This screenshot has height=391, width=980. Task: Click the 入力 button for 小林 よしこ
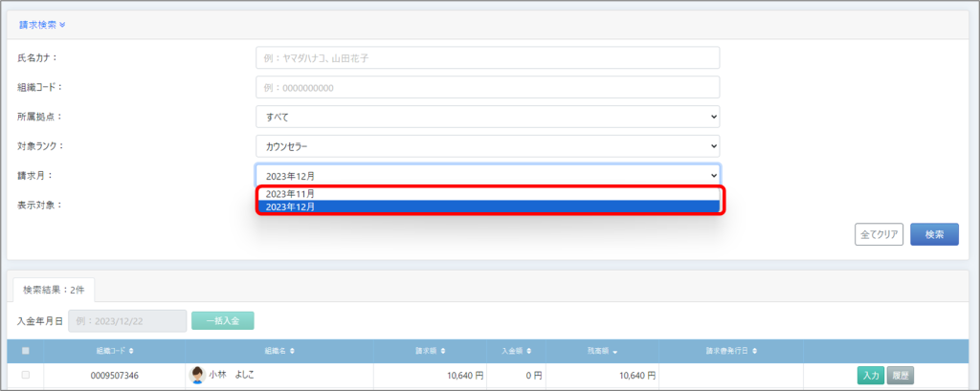pyautogui.click(x=870, y=376)
